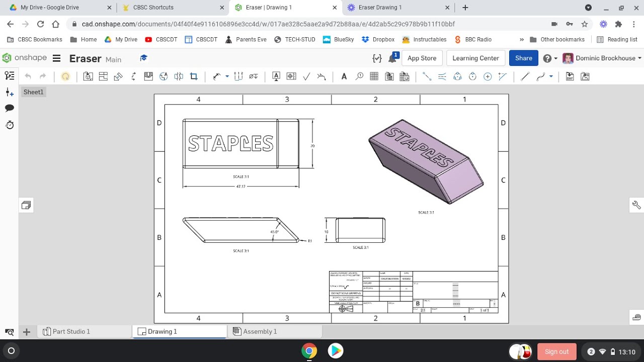
Task: Click the blue Share button
Action: (523, 58)
